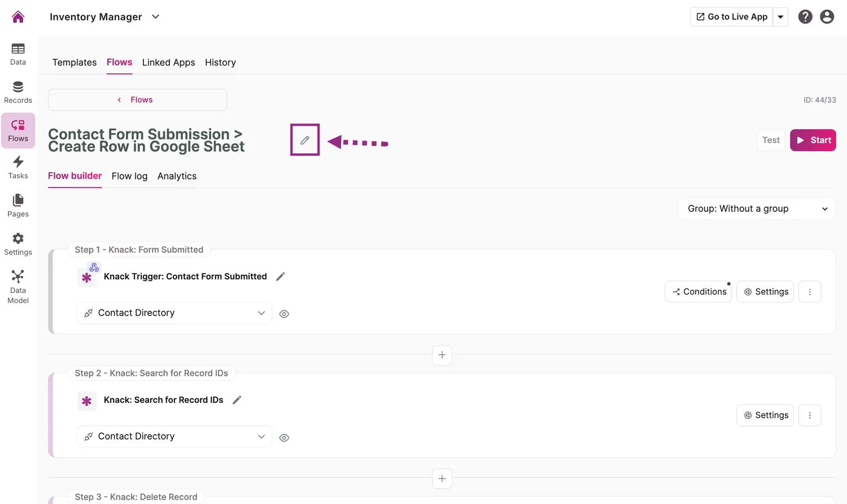Toggle the eye preview for Step 1 connection

click(x=284, y=314)
